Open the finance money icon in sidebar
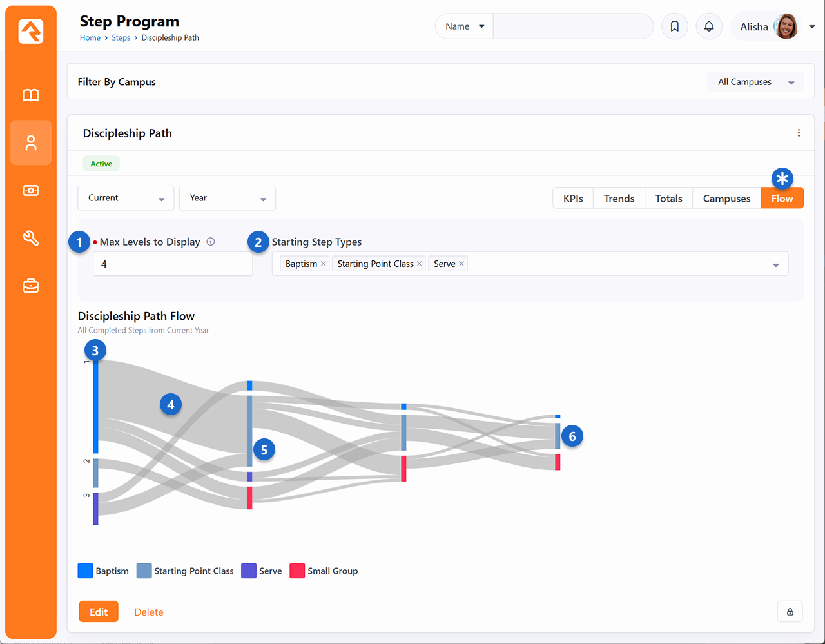Image resolution: width=825 pixels, height=644 pixels. tap(31, 191)
